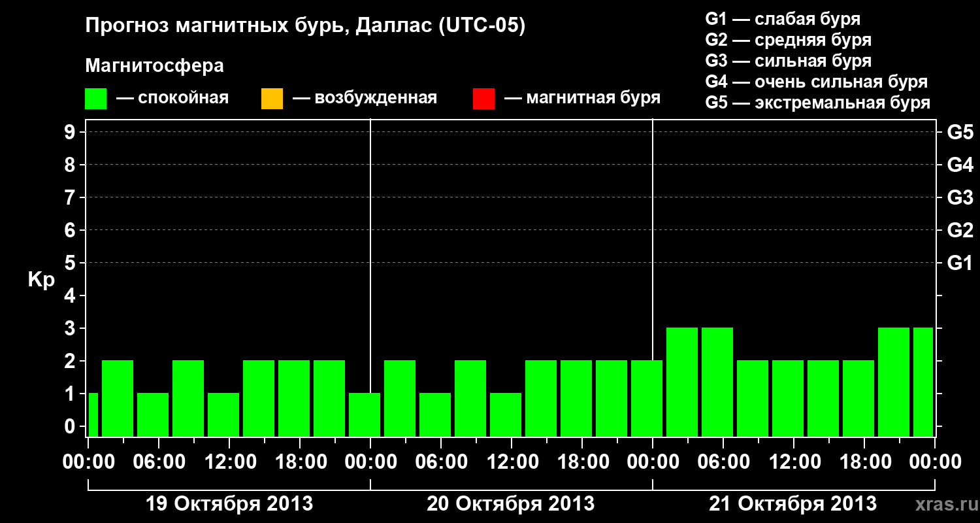Select the '— возбужденная' legend label

pos(365,98)
